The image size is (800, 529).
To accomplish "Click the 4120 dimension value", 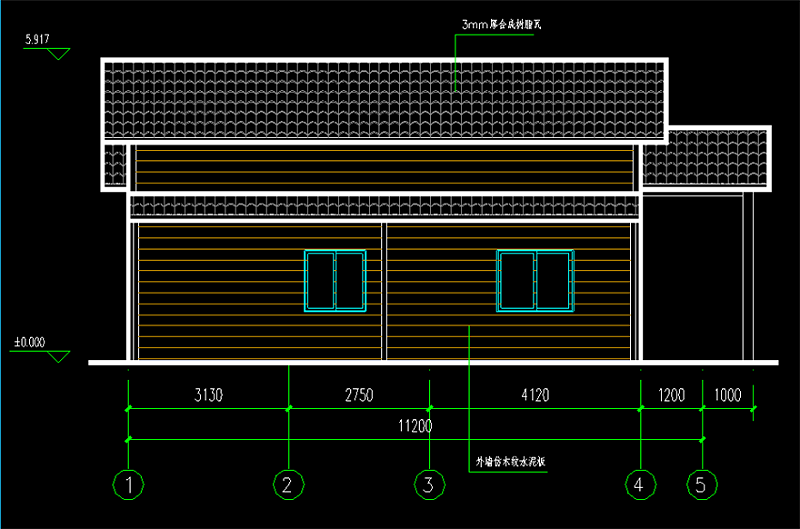I will click(x=535, y=395).
